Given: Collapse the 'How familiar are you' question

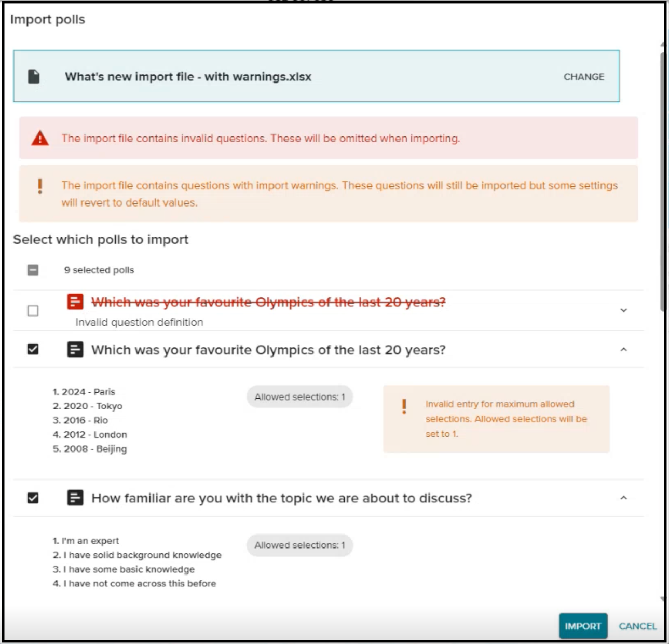Looking at the screenshot, I should 624,498.
